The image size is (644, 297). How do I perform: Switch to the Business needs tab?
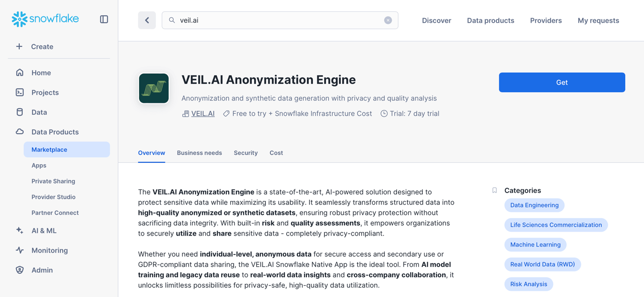[199, 153]
